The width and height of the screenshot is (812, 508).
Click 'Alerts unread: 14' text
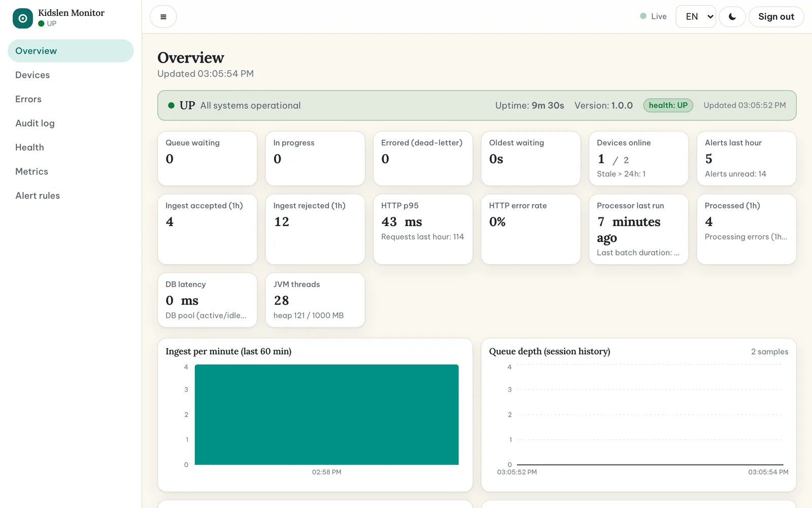pos(735,174)
